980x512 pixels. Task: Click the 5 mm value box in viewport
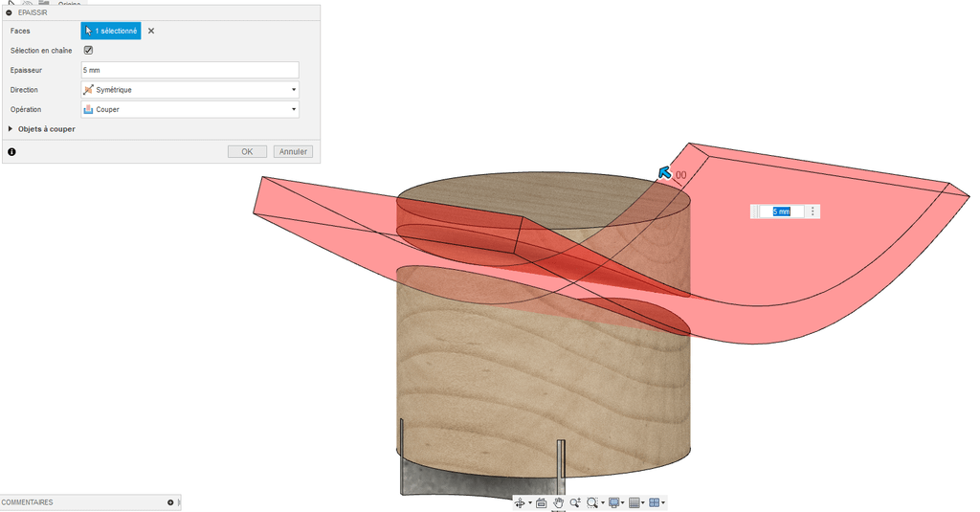tap(781, 211)
